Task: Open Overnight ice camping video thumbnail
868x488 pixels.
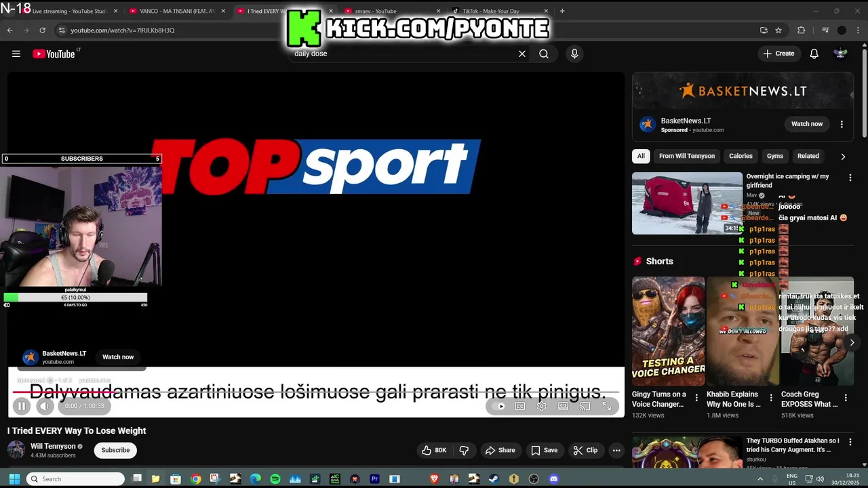Action: [687, 203]
